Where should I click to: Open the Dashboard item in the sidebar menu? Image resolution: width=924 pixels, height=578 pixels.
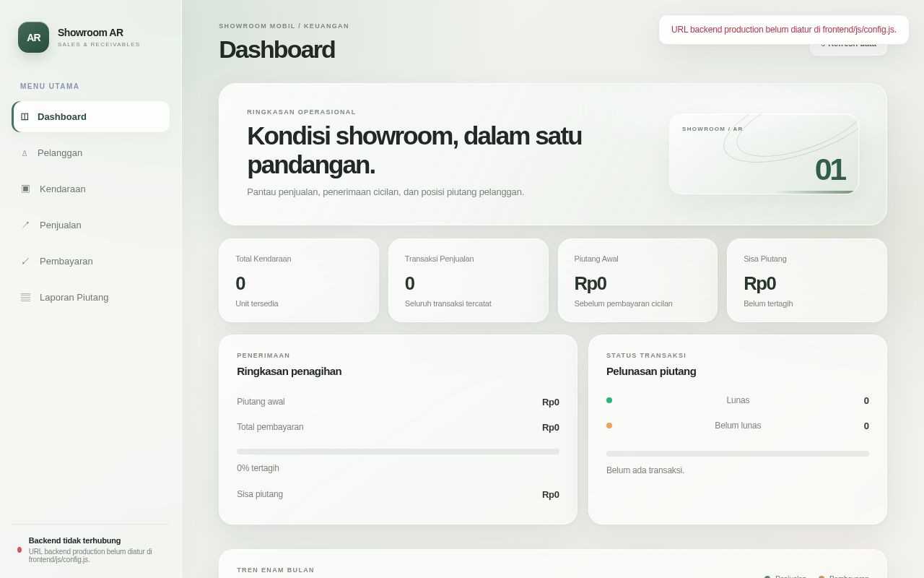point(91,116)
